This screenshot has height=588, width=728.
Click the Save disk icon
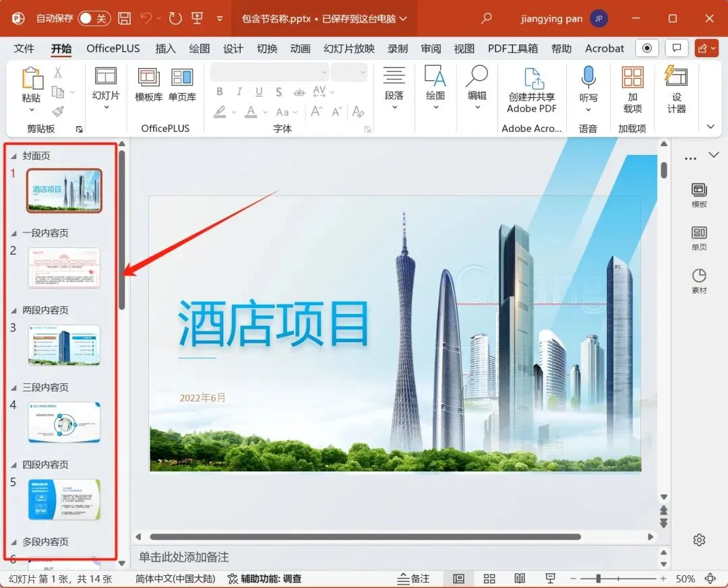(x=124, y=19)
